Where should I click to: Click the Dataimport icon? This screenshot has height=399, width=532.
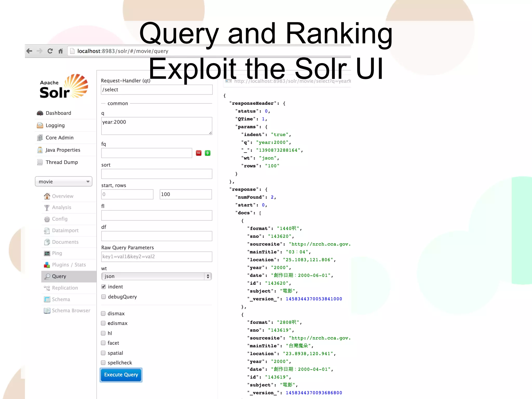tap(47, 230)
